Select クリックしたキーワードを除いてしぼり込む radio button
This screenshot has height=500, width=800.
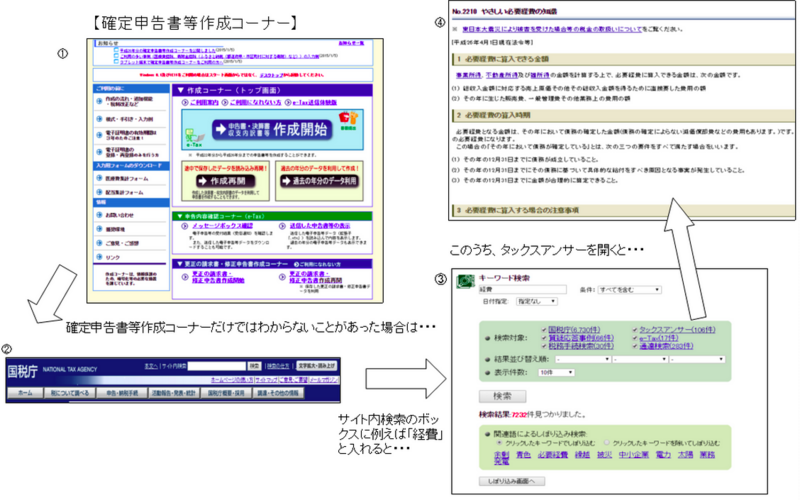pyautogui.click(x=607, y=443)
